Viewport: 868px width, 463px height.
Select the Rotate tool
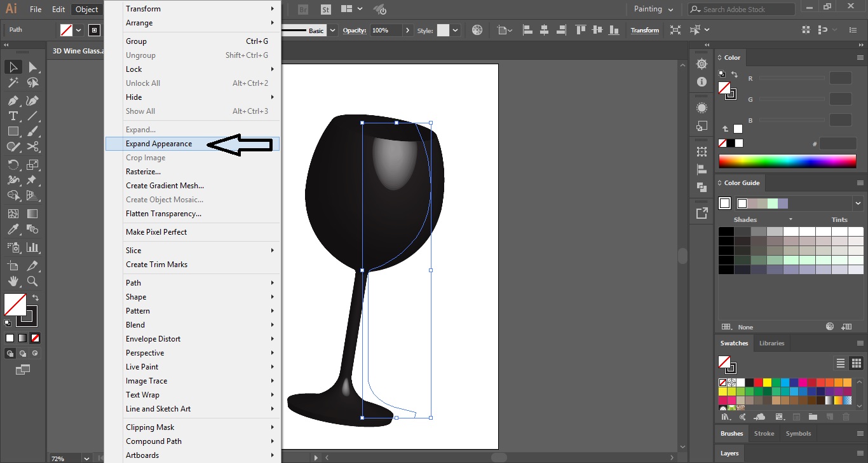[13, 164]
